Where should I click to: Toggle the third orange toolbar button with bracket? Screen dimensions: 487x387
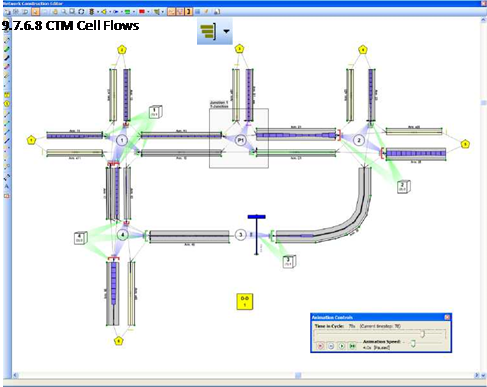(x=188, y=12)
